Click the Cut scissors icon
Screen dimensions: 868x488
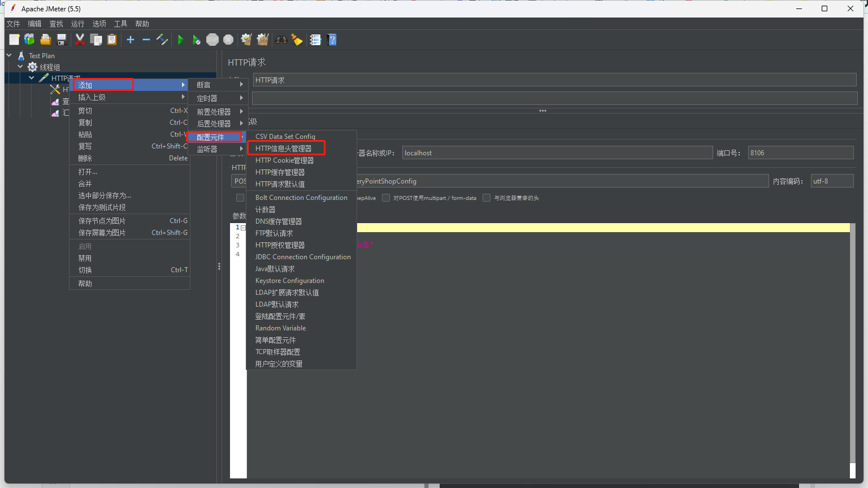80,40
